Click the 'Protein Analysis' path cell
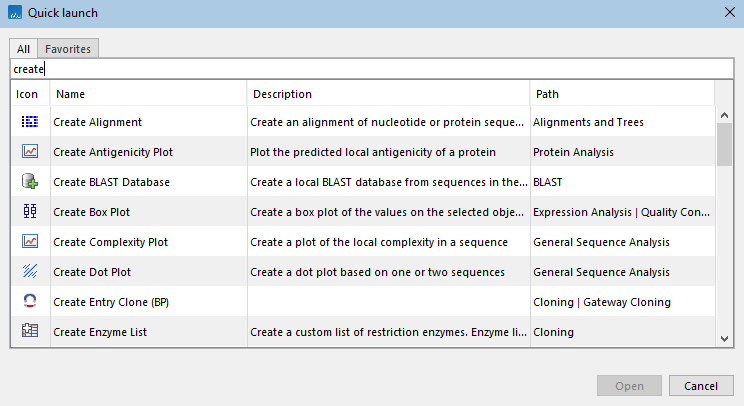The height and width of the screenshot is (406, 744). click(623, 152)
